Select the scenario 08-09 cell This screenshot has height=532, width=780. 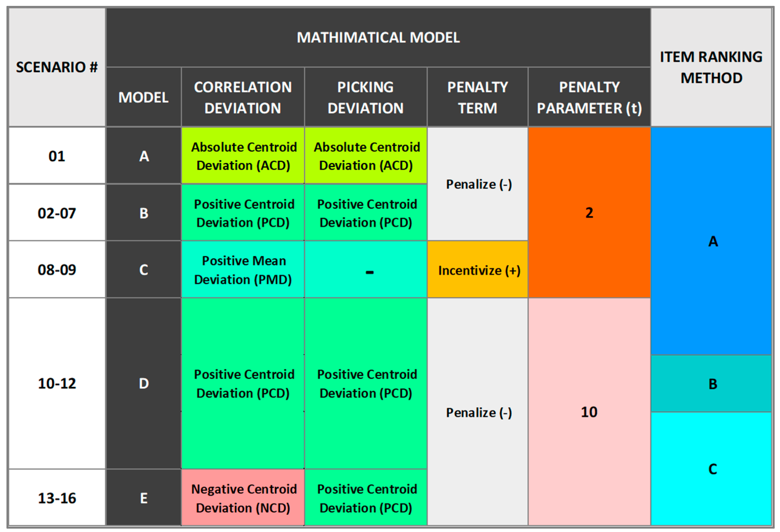[x=57, y=270]
